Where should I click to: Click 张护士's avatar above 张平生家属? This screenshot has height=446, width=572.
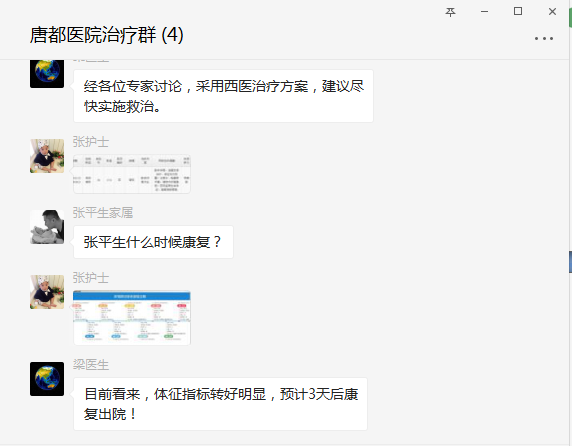(47, 156)
